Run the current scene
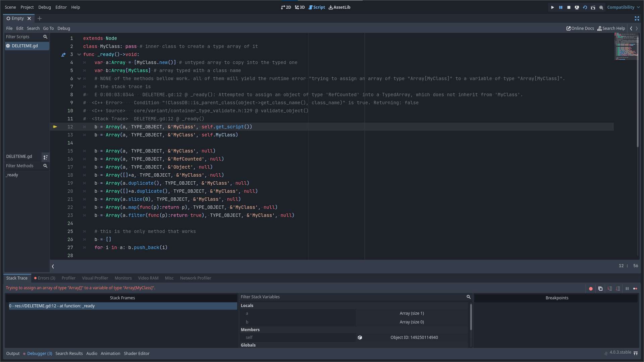644x362 pixels. pyautogui.click(x=577, y=7)
